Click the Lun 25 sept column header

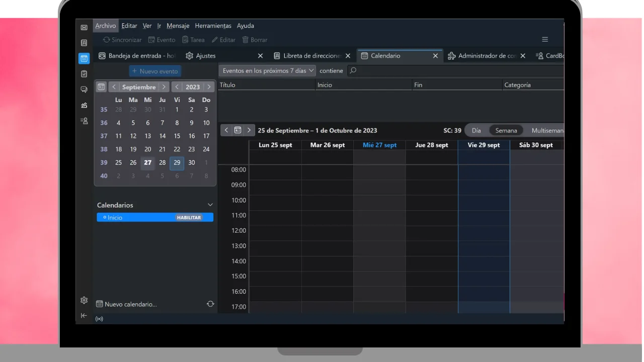pos(275,145)
